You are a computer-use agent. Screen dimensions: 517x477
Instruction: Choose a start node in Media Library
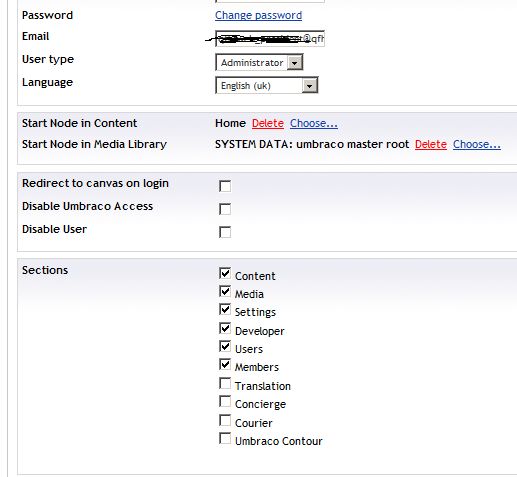point(477,144)
